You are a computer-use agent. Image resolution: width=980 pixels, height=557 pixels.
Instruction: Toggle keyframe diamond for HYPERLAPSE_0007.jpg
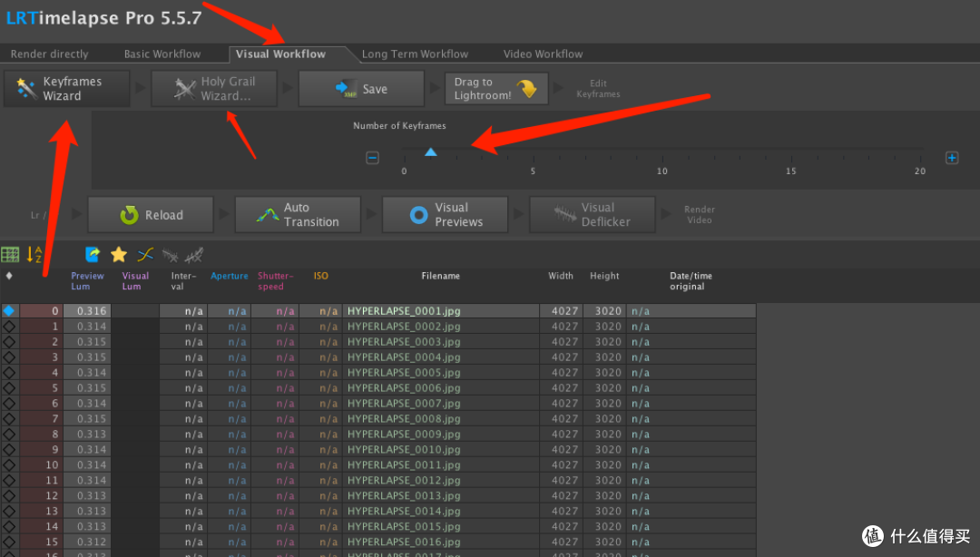tap(9, 403)
